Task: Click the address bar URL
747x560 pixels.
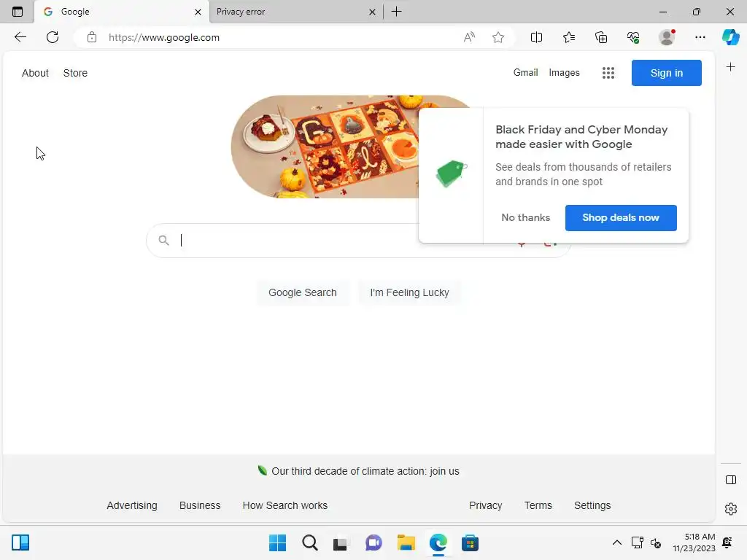Action: click(164, 37)
